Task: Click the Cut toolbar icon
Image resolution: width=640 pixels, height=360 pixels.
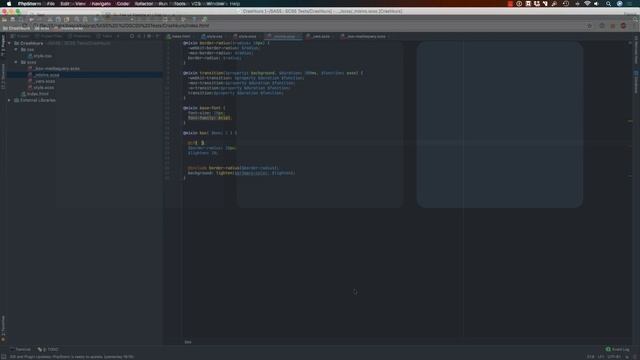Action: [x=50, y=19]
